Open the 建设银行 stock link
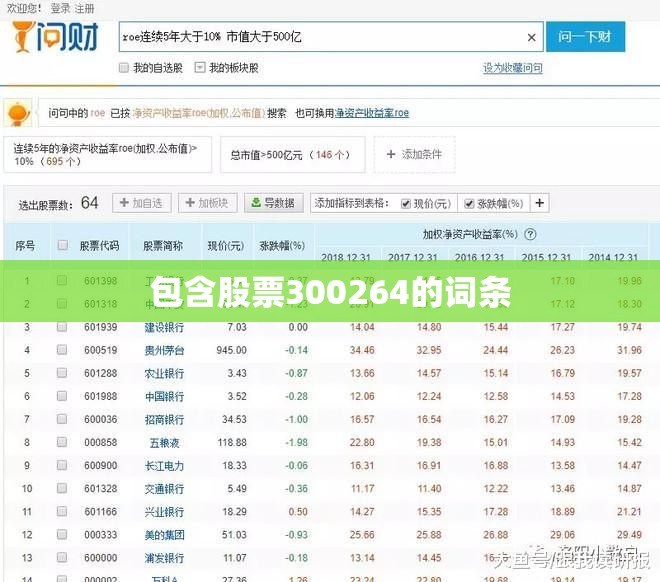 point(164,327)
